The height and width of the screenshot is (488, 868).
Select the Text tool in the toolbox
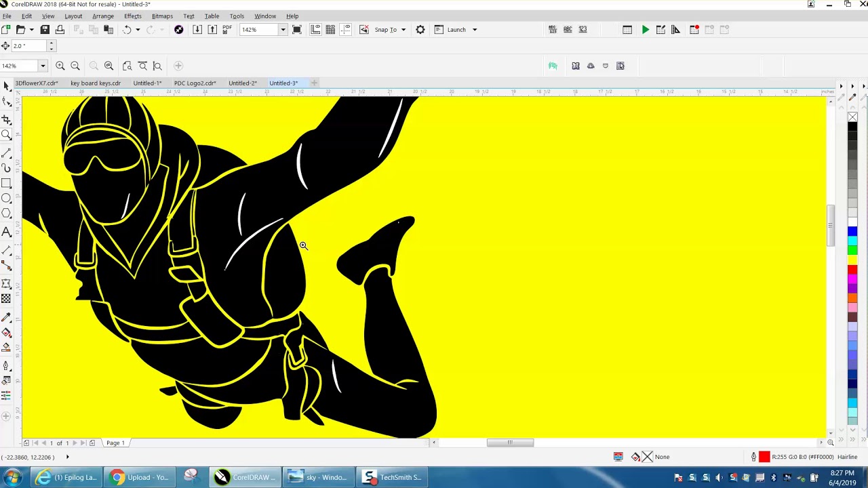7,232
